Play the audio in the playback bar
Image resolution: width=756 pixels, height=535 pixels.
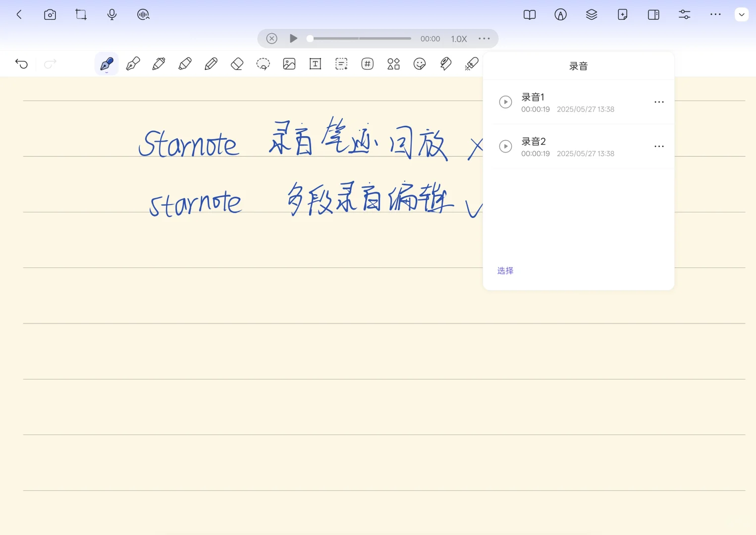click(293, 39)
